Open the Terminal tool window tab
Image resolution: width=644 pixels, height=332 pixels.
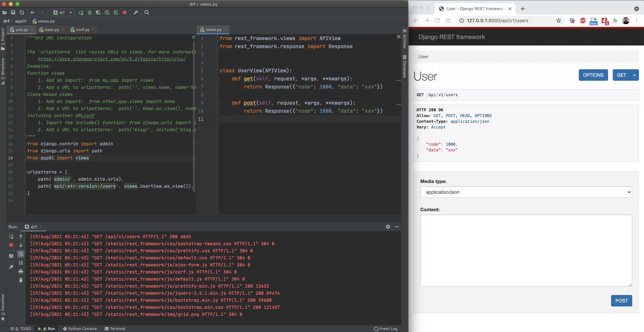click(115, 328)
